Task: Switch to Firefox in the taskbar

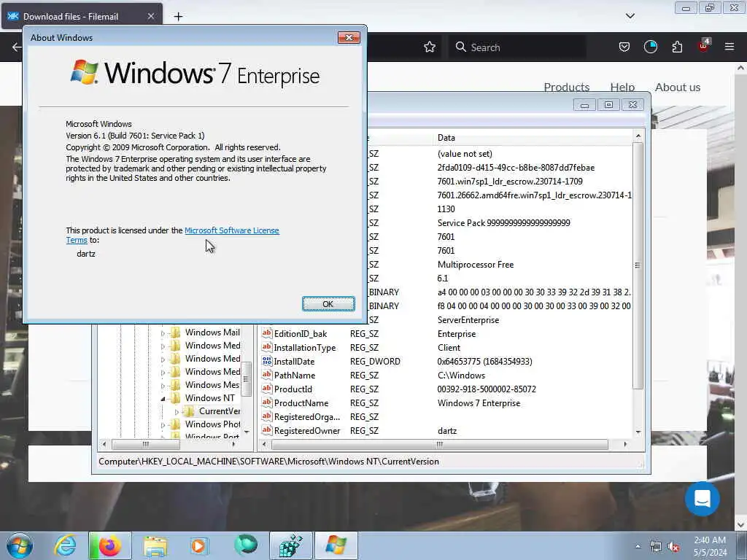Action: [109, 545]
